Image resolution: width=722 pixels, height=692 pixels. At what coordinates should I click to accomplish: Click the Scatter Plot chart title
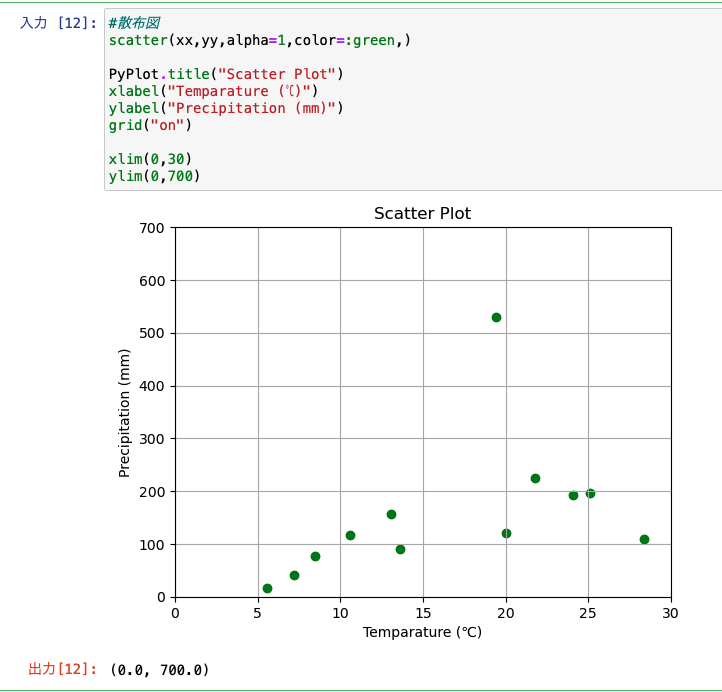click(x=422, y=213)
